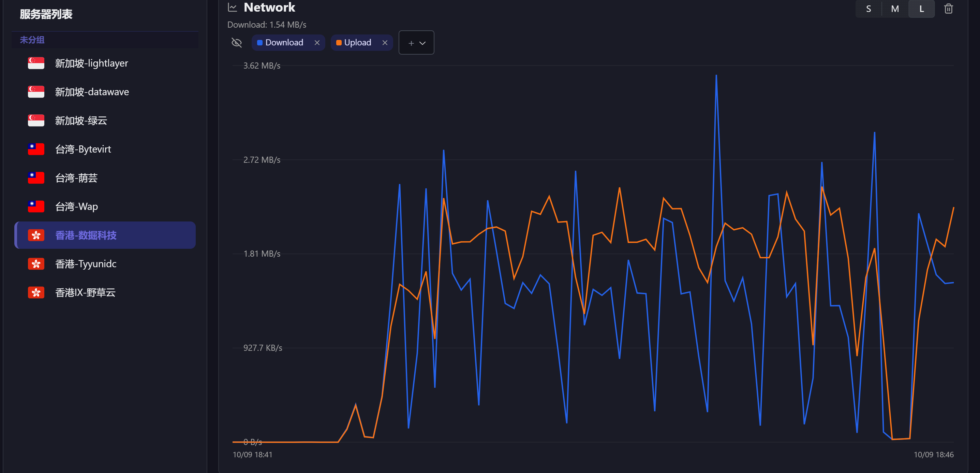Screen dimensions: 980x473
Task: Click the Network chart title
Action: [x=269, y=7]
